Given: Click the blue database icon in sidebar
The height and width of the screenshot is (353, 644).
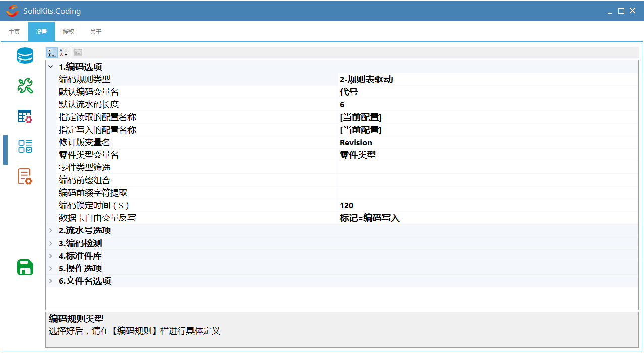Looking at the screenshot, I should [x=25, y=55].
